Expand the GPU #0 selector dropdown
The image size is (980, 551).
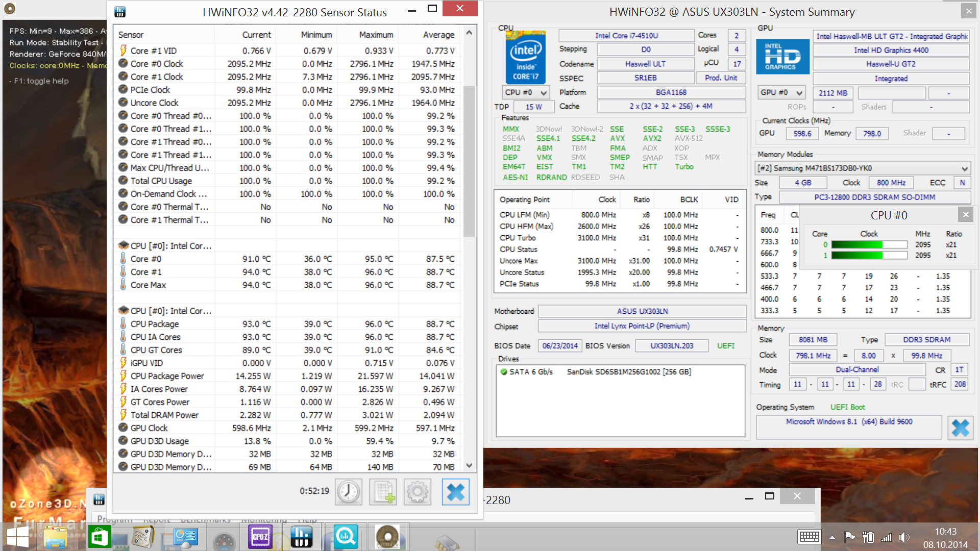point(799,93)
